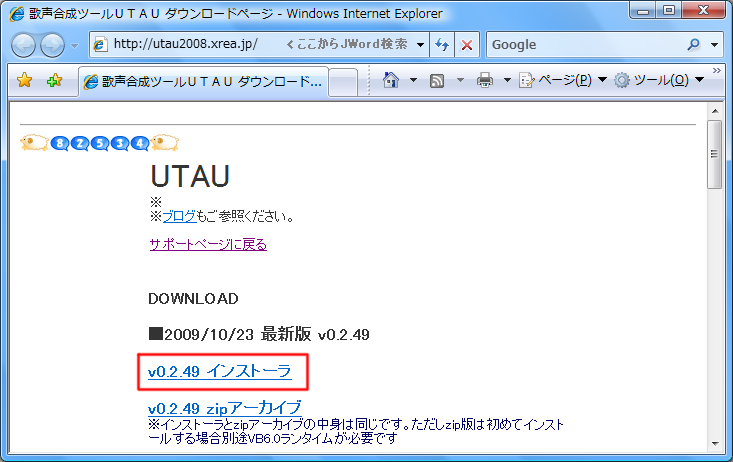Image resolution: width=733 pixels, height=462 pixels.
Task: Click the search magnifier icon
Action: [x=694, y=45]
